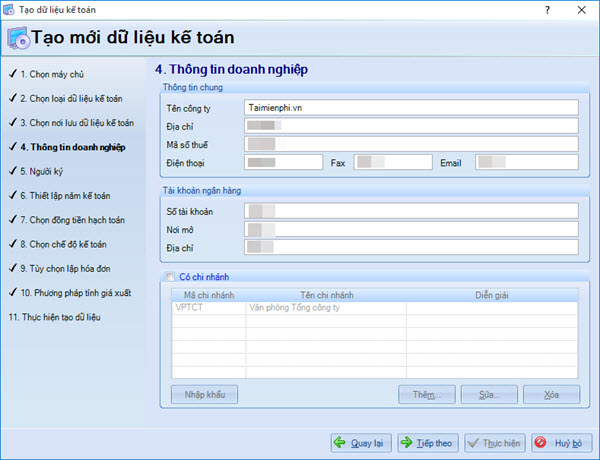Focus the Mã số thuế input field
The height and width of the screenshot is (460, 600).
pos(410,144)
